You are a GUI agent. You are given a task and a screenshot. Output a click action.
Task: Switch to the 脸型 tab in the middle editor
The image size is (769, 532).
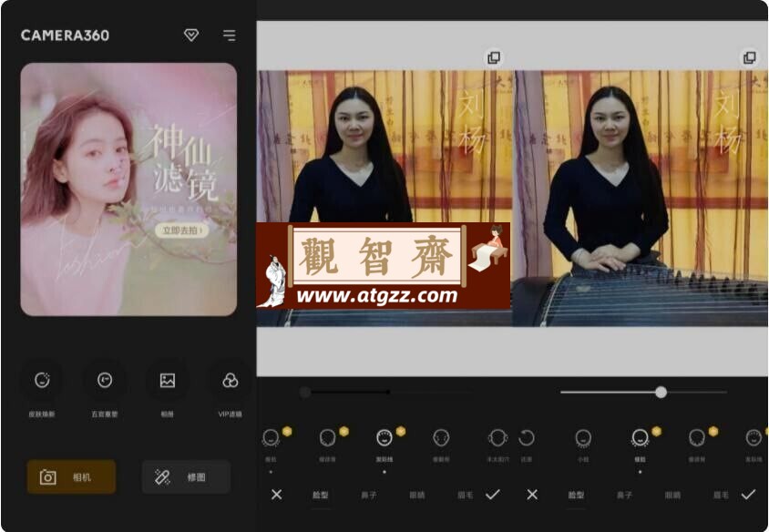(320, 496)
